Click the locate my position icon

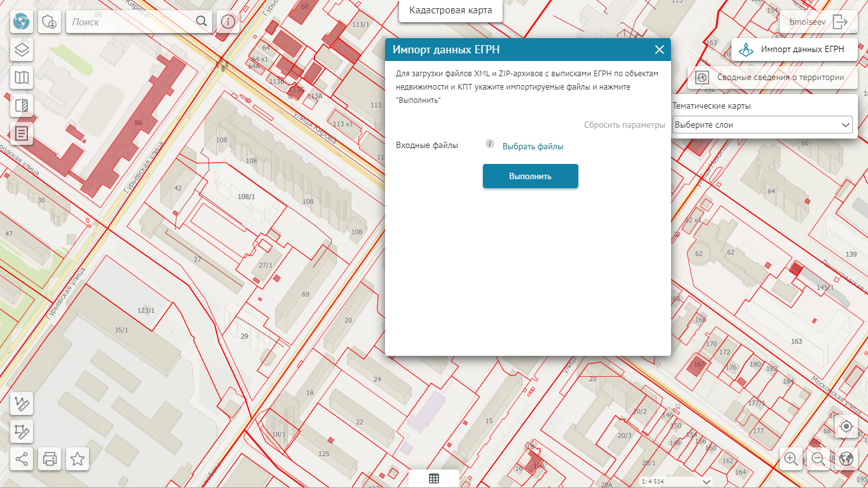846,427
